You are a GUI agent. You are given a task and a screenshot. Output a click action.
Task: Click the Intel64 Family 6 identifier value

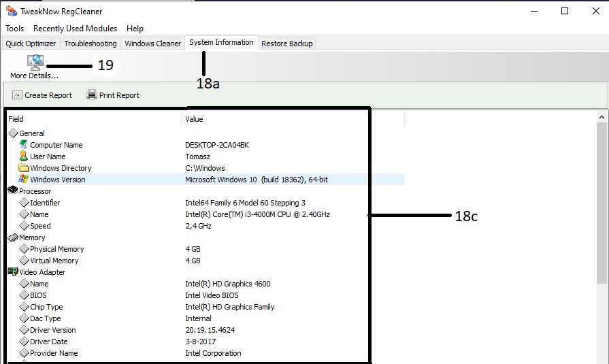[245, 203]
